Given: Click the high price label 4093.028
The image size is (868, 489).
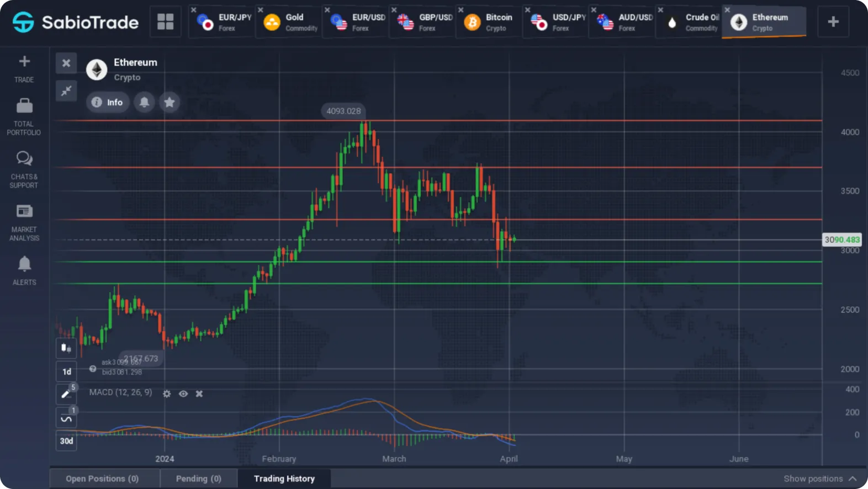Looking at the screenshot, I should pyautogui.click(x=343, y=111).
